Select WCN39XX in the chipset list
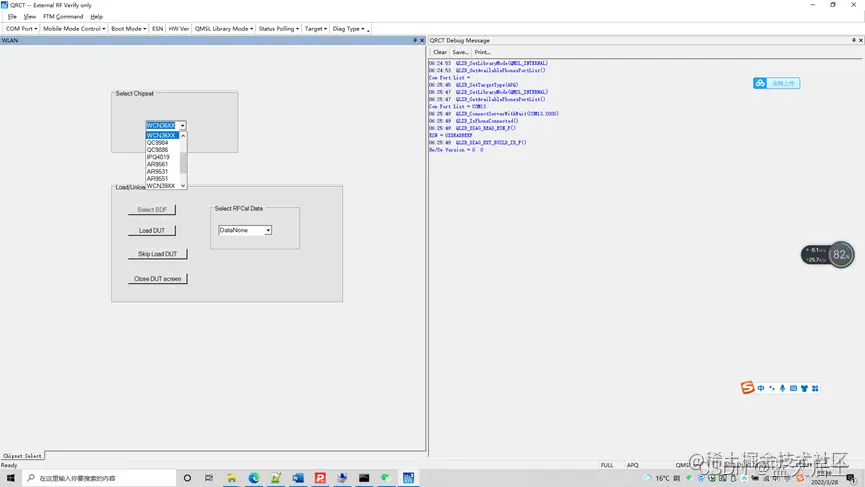Screen dimensions: 865x487 162,186
